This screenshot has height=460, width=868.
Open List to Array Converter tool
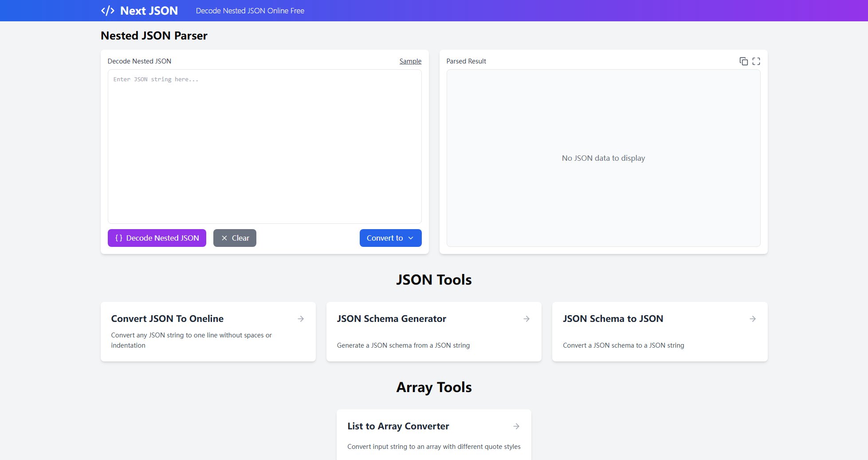point(398,426)
